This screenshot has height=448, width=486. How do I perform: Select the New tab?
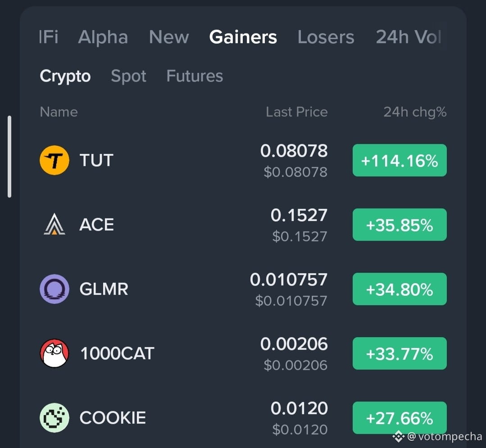tap(169, 37)
